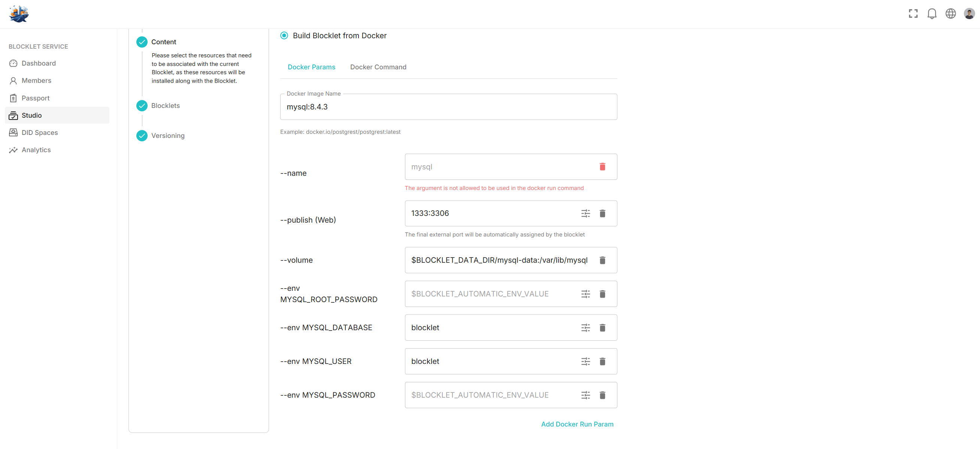980x449 pixels.
Task: Delete the --name parameter with the red trash icon
Action: 602,167
